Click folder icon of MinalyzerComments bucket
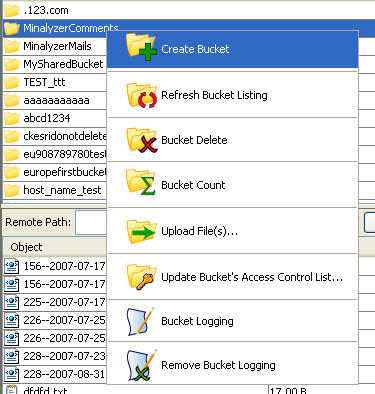The image size is (375, 394). pyautogui.click(x=12, y=28)
